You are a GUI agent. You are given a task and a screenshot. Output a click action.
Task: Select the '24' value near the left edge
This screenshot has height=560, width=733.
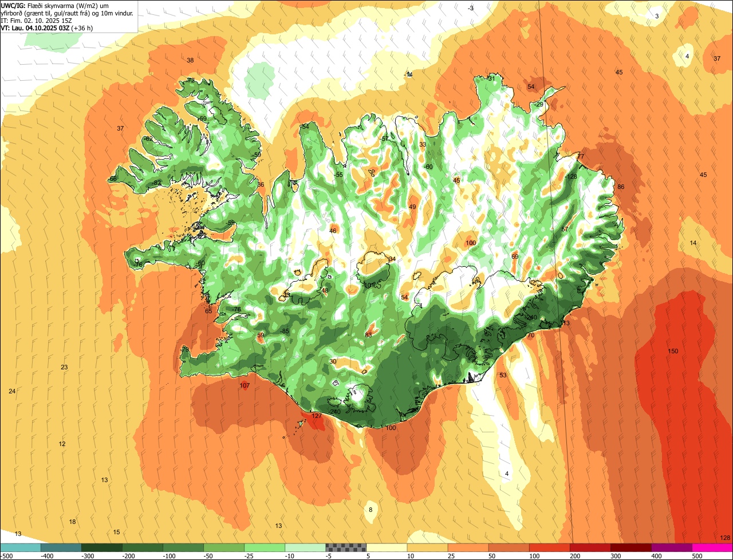click(12, 391)
